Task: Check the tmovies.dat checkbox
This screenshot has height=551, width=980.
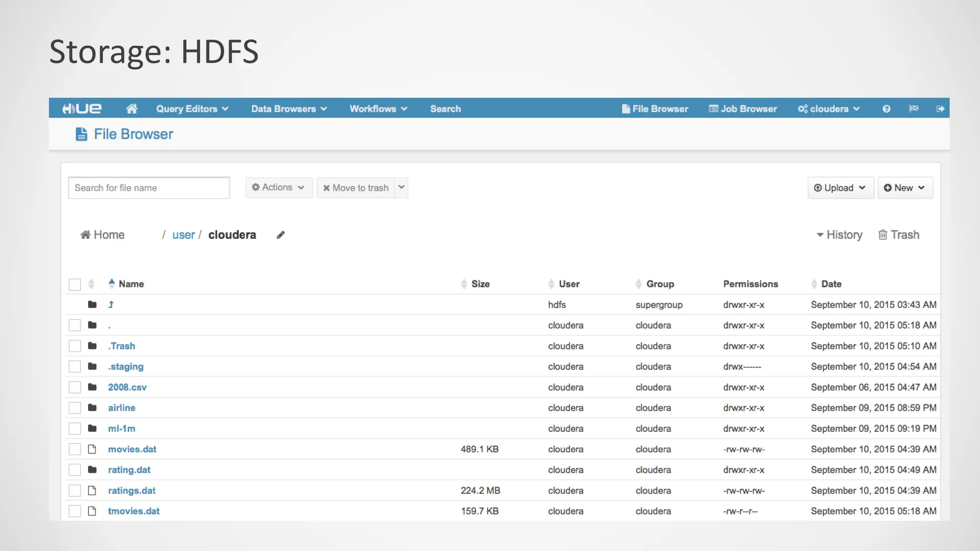Action: (x=75, y=511)
